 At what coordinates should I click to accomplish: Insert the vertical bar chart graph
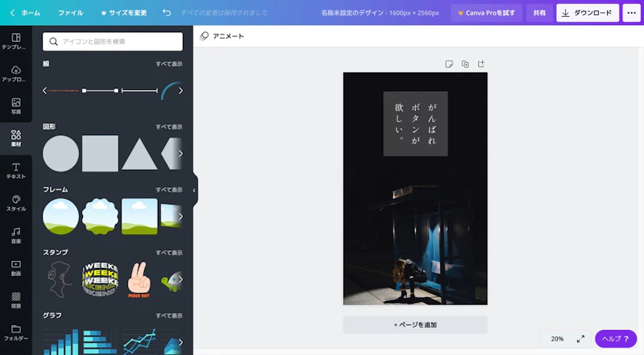[x=61, y=341]
